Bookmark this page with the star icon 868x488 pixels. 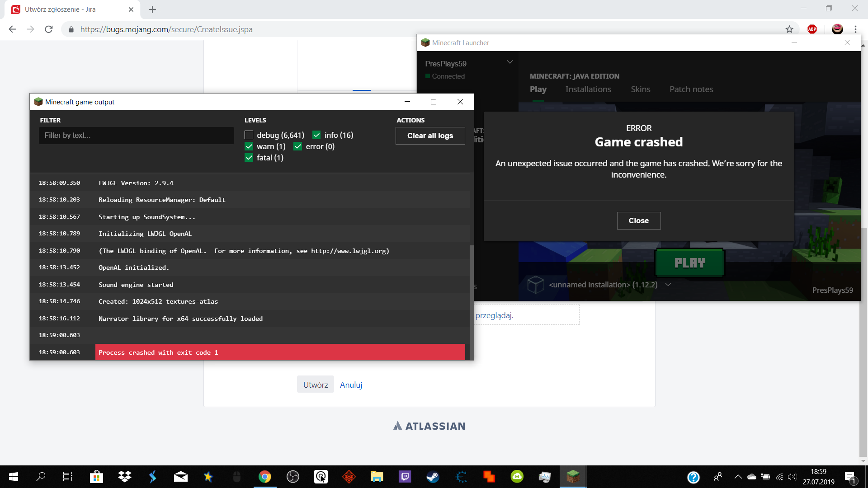click(x=789, y=29)
